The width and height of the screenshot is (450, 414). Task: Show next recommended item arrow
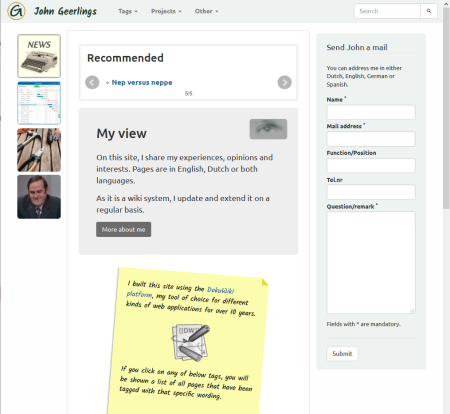(x=284, y=82)
